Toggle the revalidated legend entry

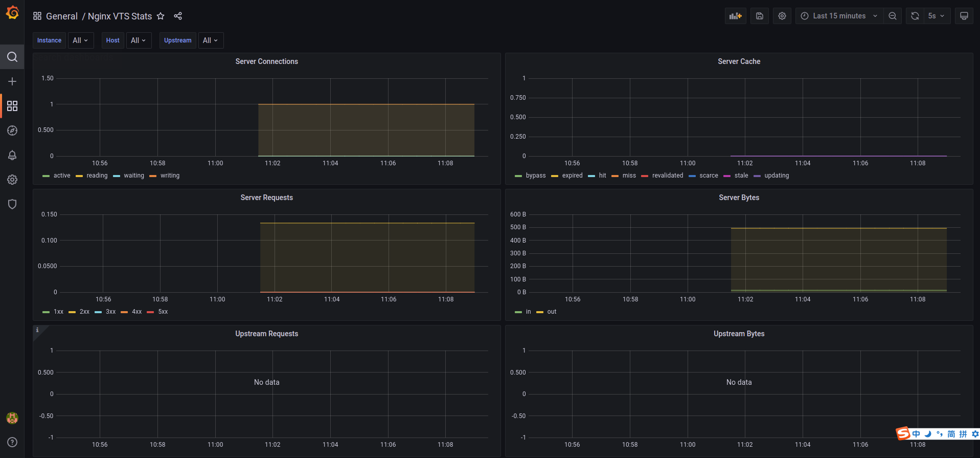click(668, 176)
